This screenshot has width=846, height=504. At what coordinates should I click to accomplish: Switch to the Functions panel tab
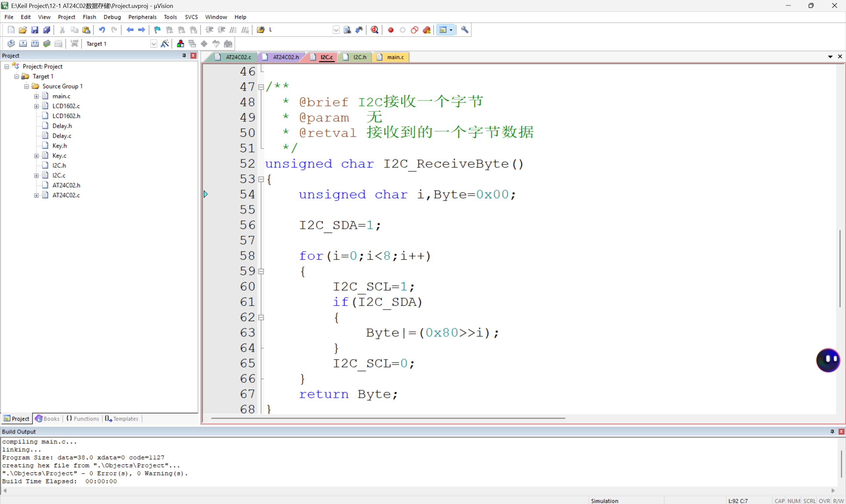[x=83, y=418]
